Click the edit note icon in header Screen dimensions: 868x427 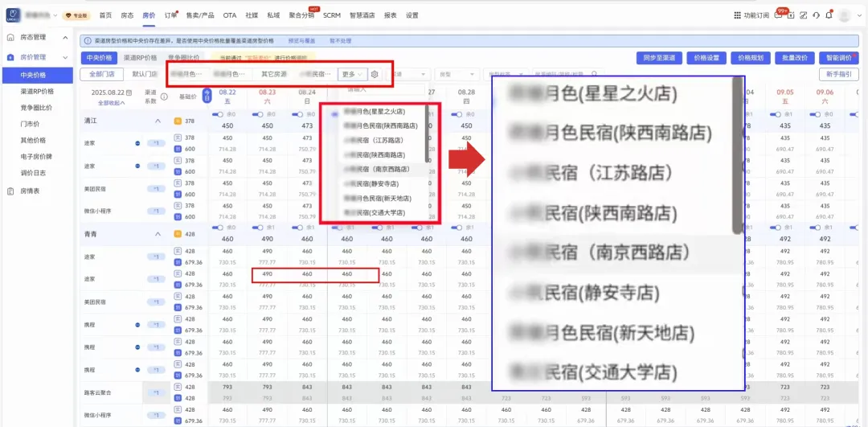(x=803, y=15)
